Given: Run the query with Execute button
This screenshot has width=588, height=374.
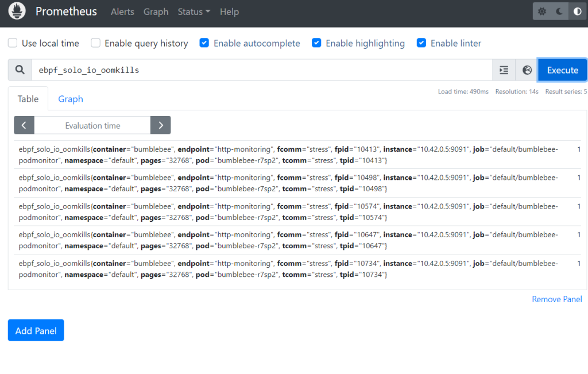Looking at the screenshot, I should (x=563, y=70).
